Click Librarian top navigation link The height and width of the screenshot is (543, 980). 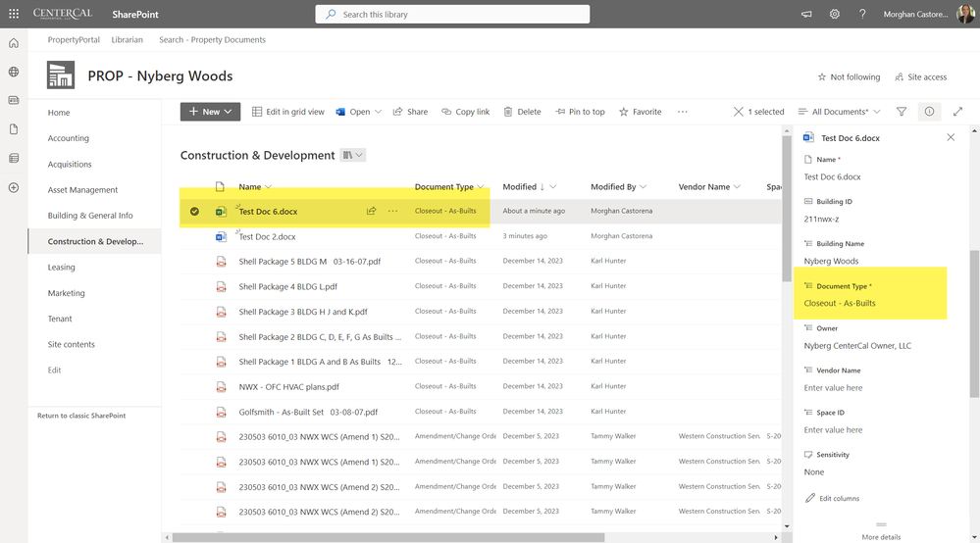point(127,39)
